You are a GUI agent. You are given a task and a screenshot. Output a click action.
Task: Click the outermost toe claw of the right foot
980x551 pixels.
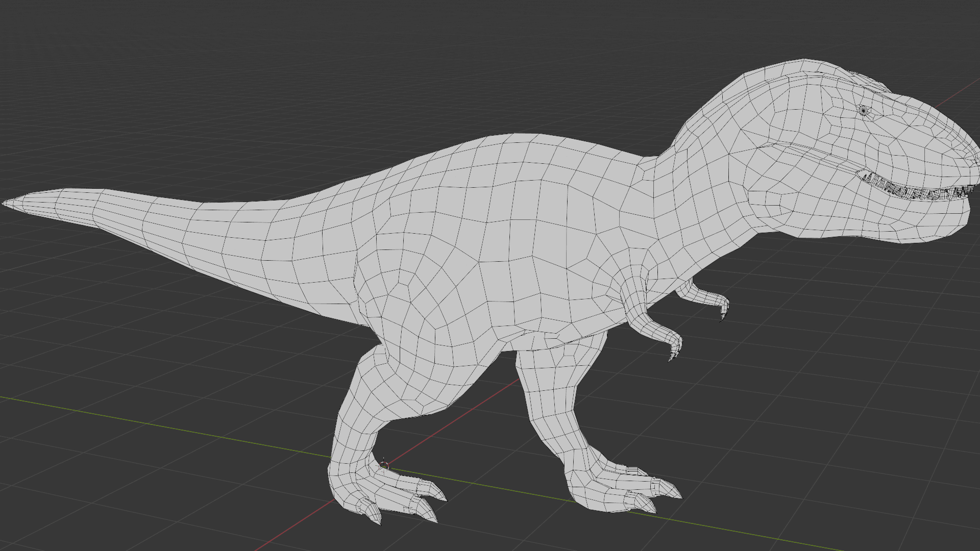point(673,491)
